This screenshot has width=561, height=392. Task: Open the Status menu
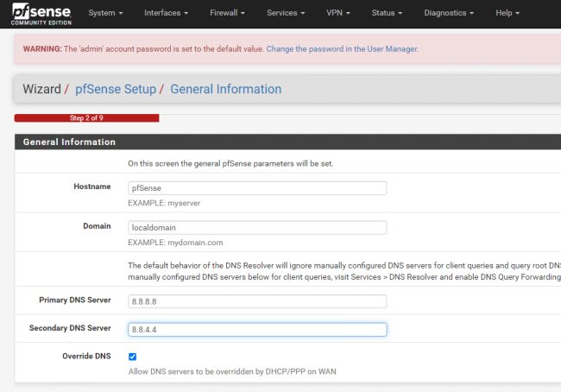click(387, 13)
